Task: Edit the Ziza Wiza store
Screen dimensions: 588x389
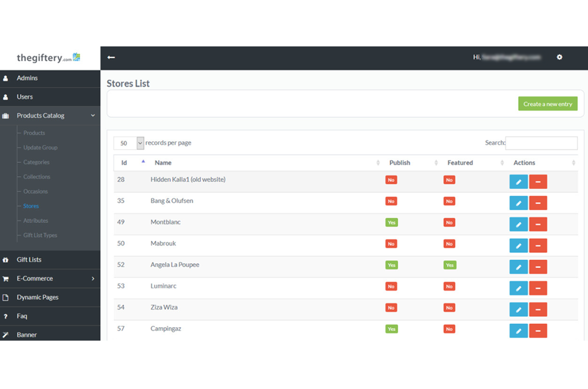Action: click(519, 310)
